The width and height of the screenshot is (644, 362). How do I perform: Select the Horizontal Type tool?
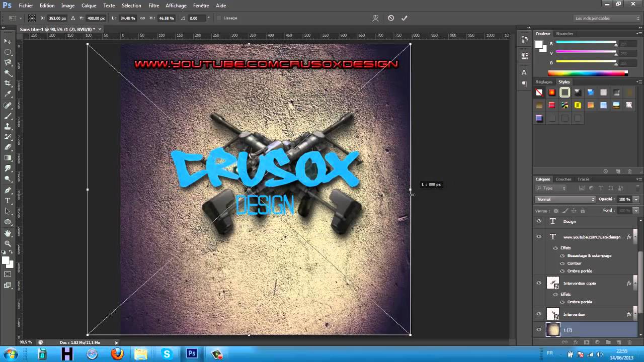pos(8,201)
